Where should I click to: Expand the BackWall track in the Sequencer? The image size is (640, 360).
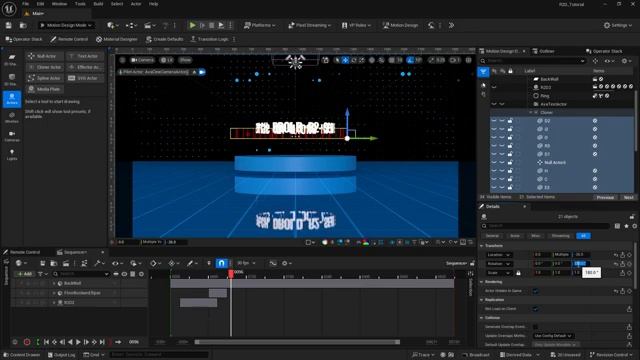point(54,283)
